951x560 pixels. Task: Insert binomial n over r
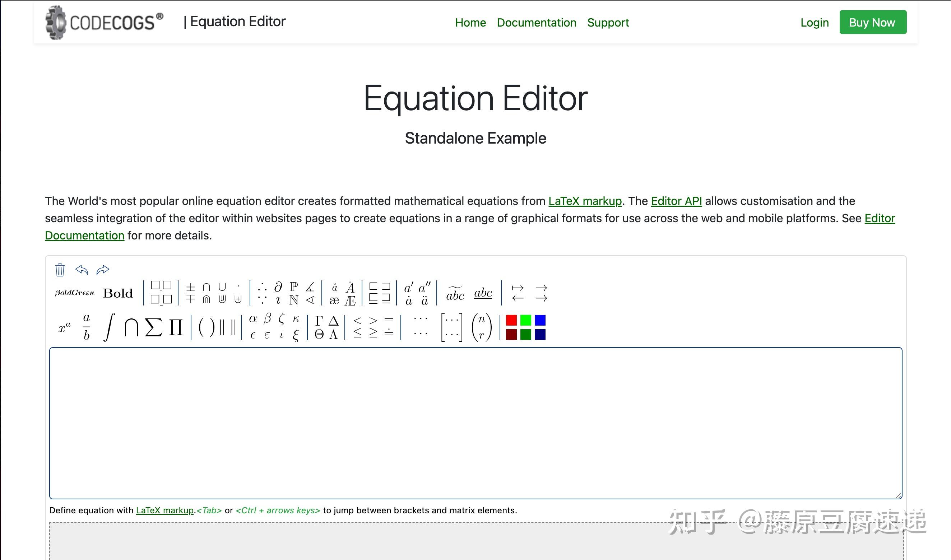click(x=481, y=327)
